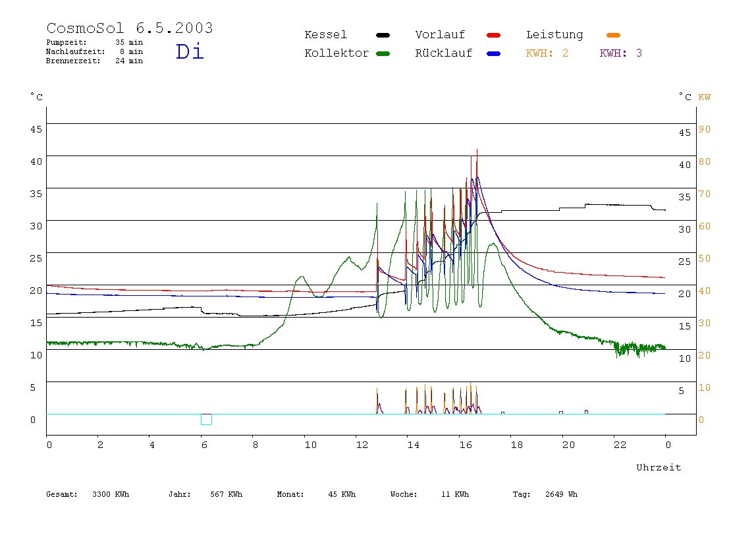756x535 pixels.
Task: Click the orange 'KWH: 2' label
Action: pos(547,53)
